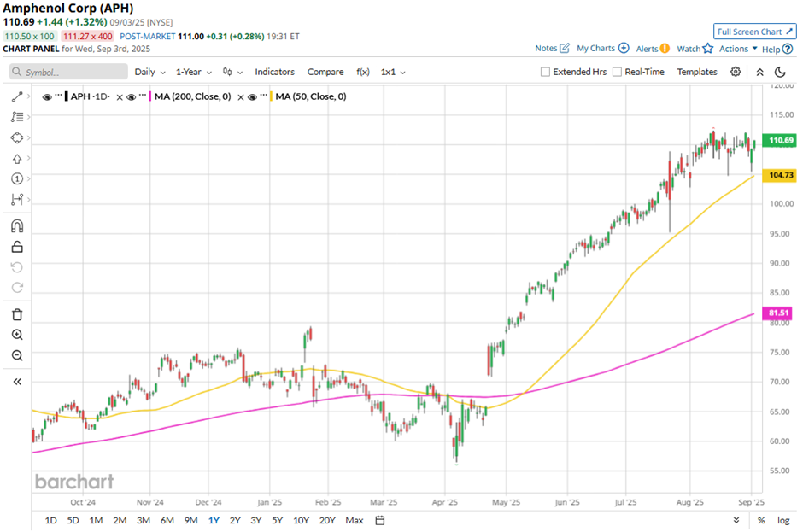The width and height of the screenshot is (803, 532).
Task: Select the 1M time range
Action: [x=96, y=520]
